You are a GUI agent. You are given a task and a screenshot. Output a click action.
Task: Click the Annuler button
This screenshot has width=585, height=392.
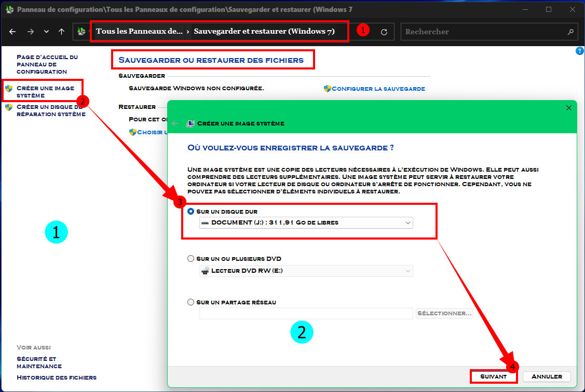(547, 377)
